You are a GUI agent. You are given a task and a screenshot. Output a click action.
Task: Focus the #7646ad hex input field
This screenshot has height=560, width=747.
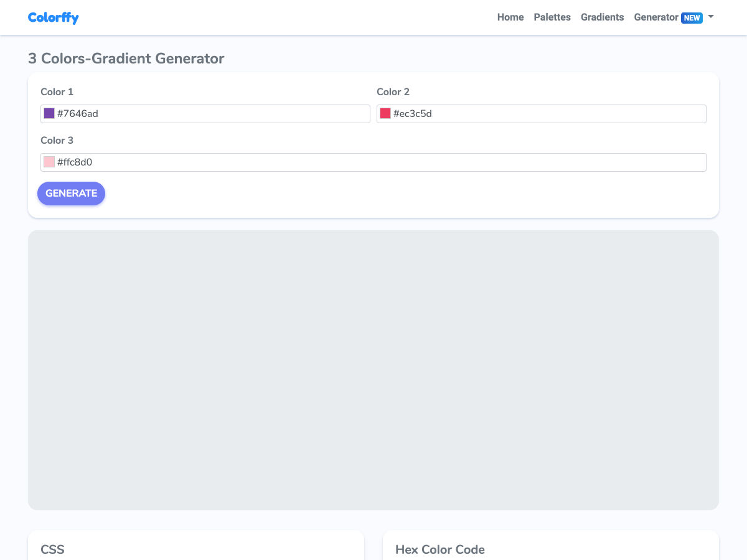[212, 114]
